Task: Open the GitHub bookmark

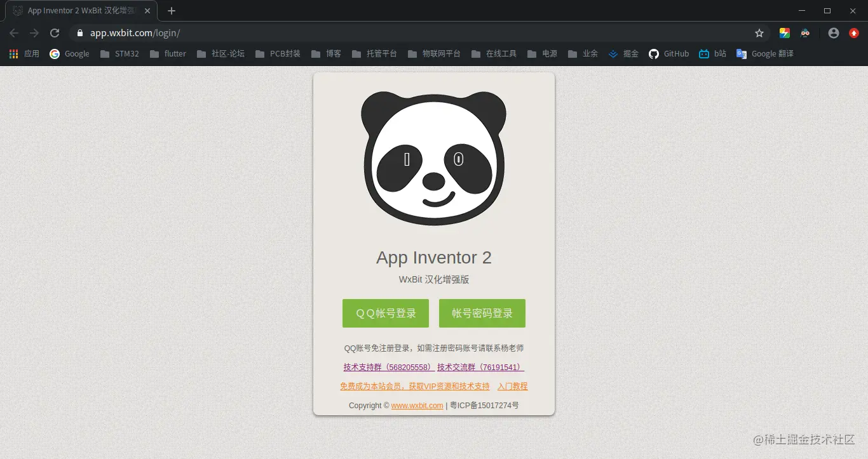Action: click(x=668, y=54)
